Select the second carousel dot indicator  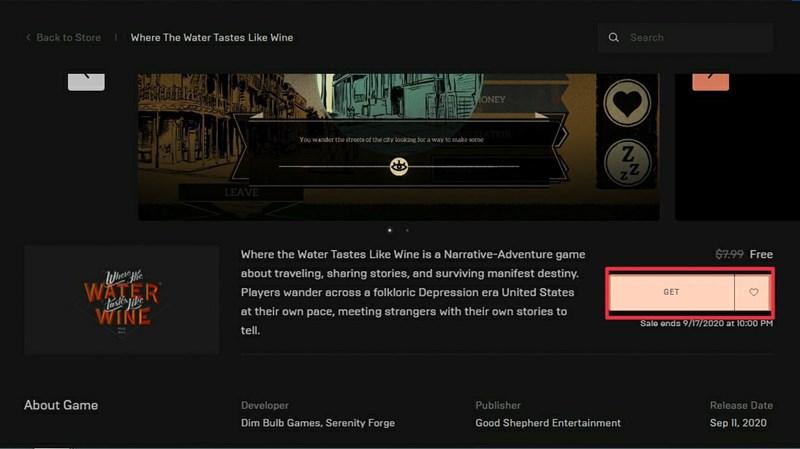tap(407, 230)
